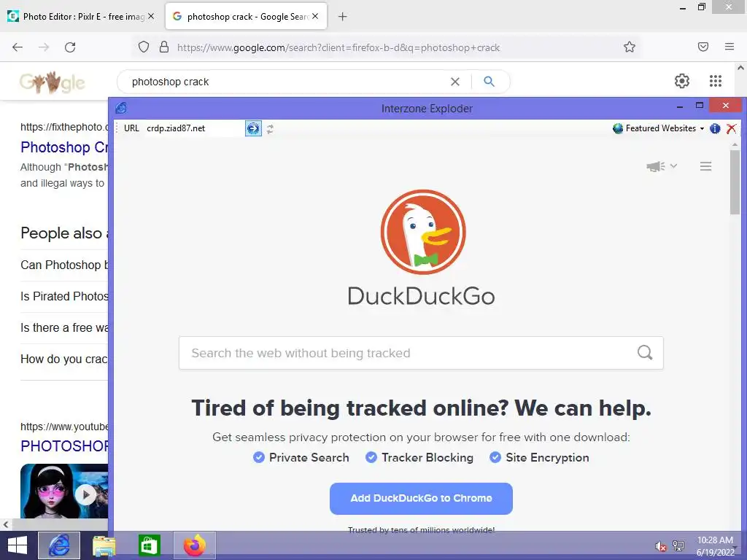The image size is (747, 560).
Task: Click the network tray icon
Action: coord(678,546)
